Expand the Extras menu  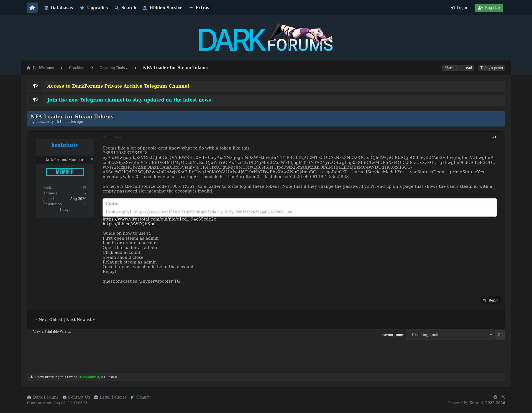[x=199, y=8]
